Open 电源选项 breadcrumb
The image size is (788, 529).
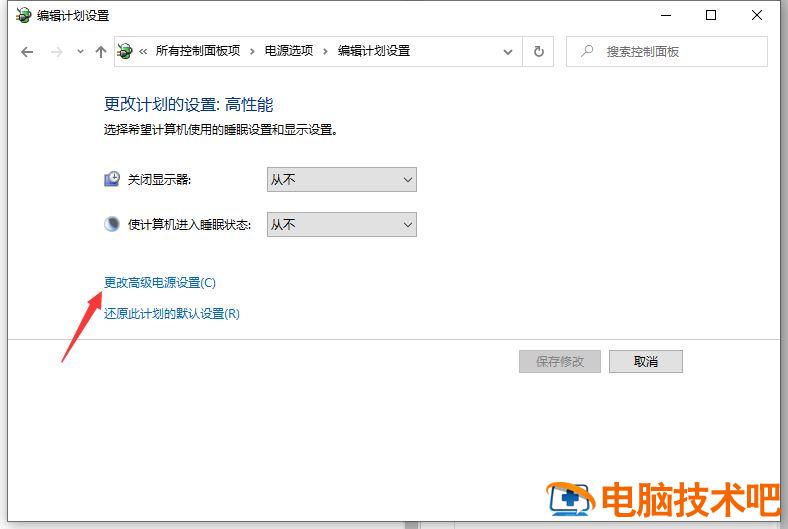pyautogui.click(x=289, y=51)
